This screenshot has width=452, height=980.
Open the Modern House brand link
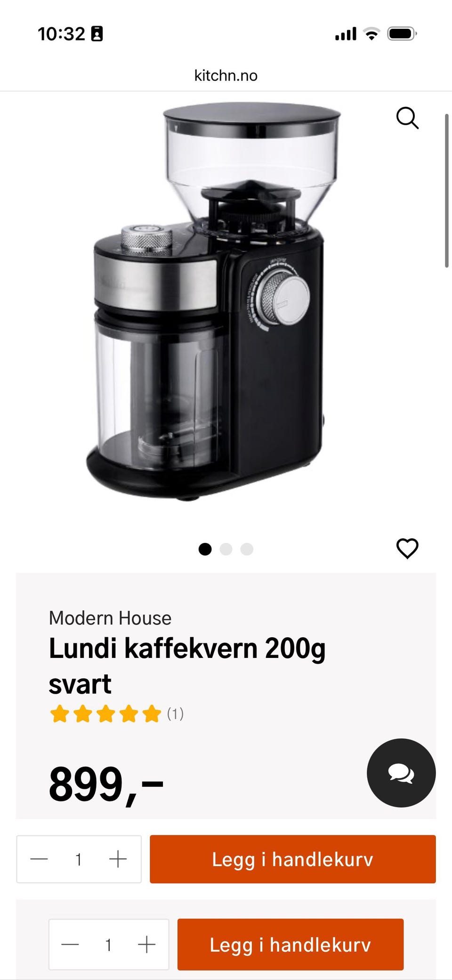pos(110,618)
